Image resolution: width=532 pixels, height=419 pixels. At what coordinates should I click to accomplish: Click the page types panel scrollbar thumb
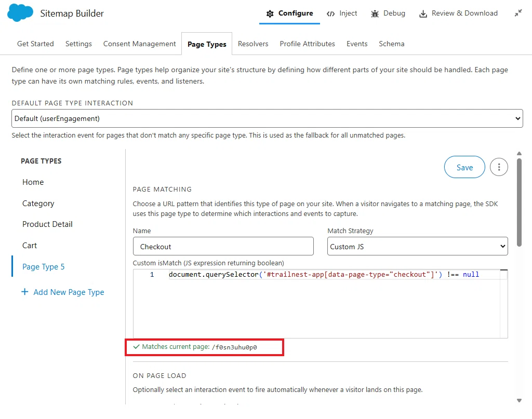pyautogui.click(x=519, y=202)
